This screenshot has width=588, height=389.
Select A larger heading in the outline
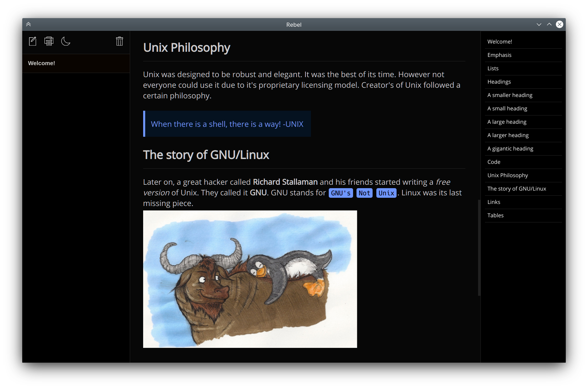click(523, 135)
